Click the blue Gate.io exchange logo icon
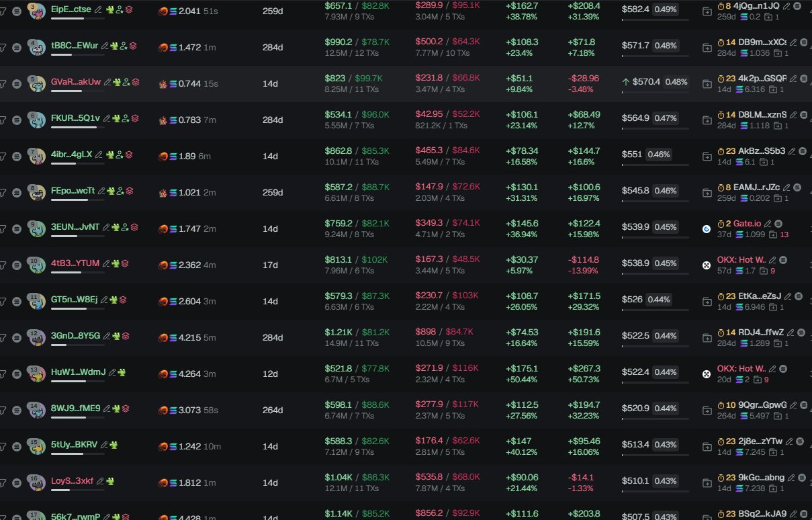Image resolution: width=812 pixels, height=520 pixels. [707, 228]
